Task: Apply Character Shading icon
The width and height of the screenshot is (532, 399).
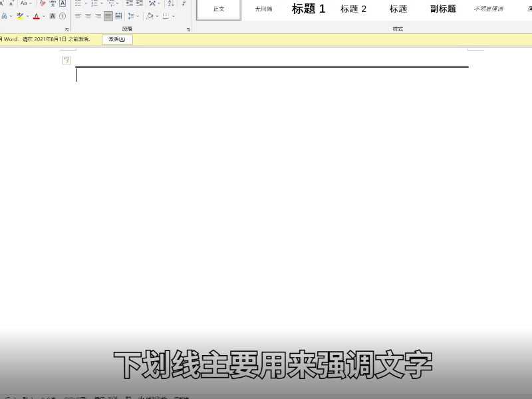Action: 53,16
